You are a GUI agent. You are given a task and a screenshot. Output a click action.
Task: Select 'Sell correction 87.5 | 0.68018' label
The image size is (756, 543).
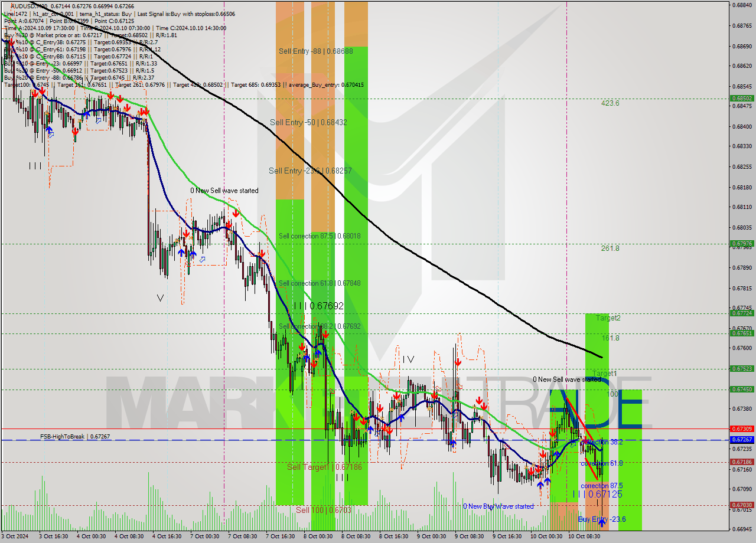(x=320, y=235)
